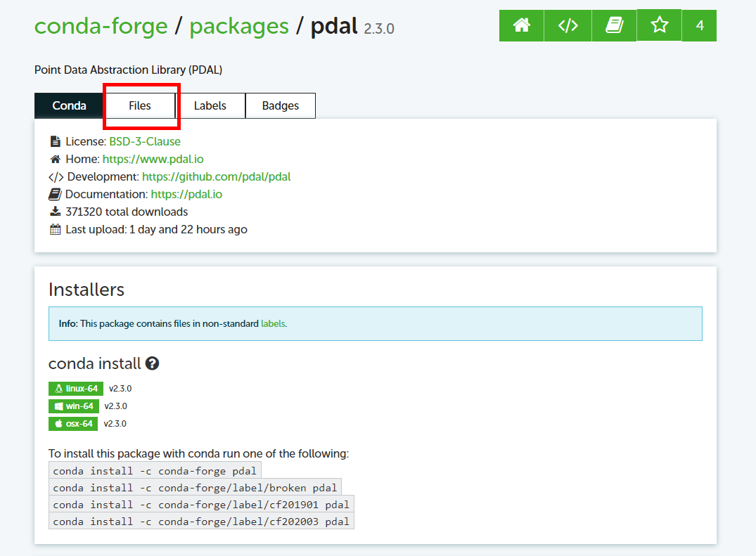Click the documentation book icon button
Viewport: 756px width, 556px height.
614,26
